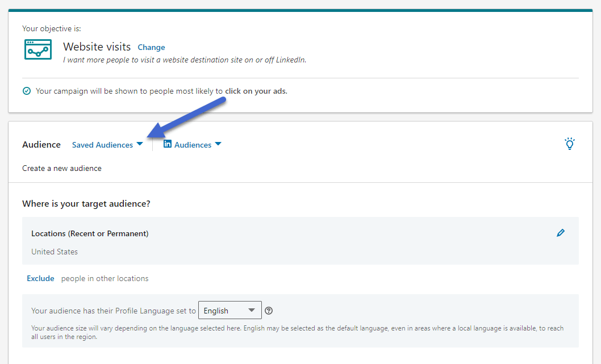
Task: Click Change next to Website visits
Action: (152, 48)
